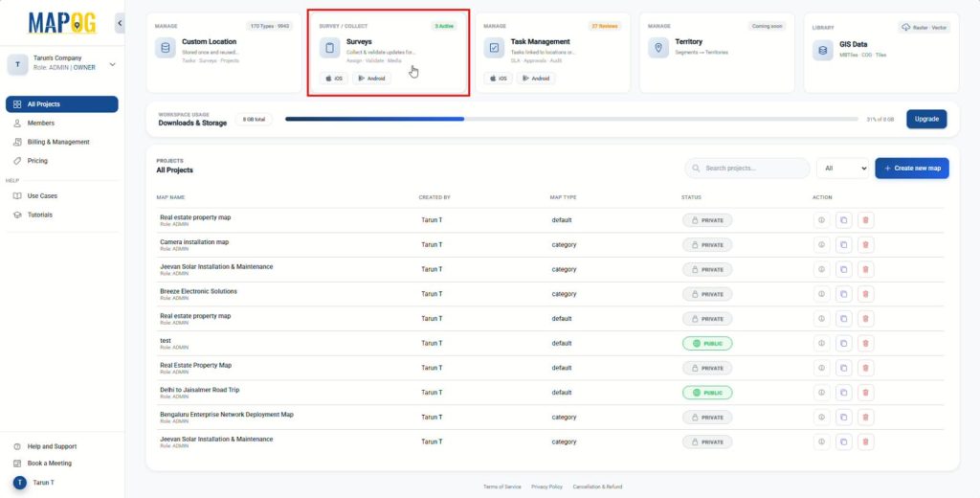Toggle PRIVATE status of Camera installation map

(707, 245)
